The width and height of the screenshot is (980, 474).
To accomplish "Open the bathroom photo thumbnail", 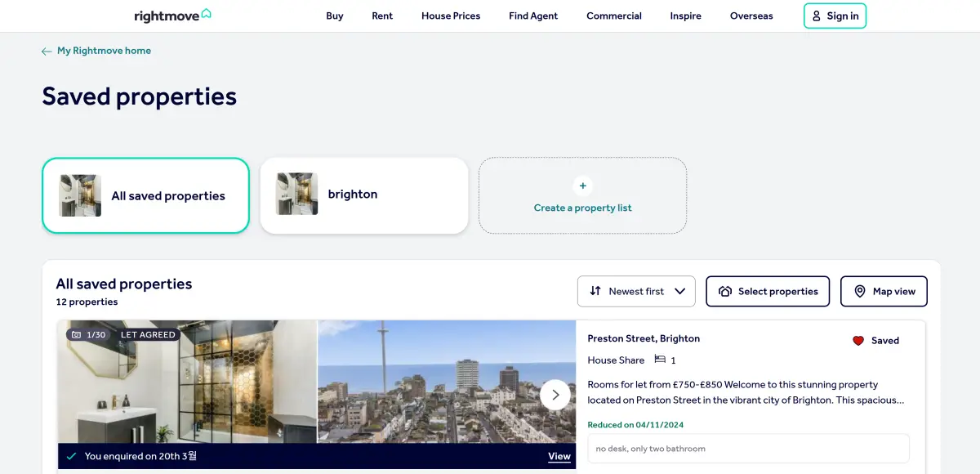I will pyautogui.click(x=187, y=382).
